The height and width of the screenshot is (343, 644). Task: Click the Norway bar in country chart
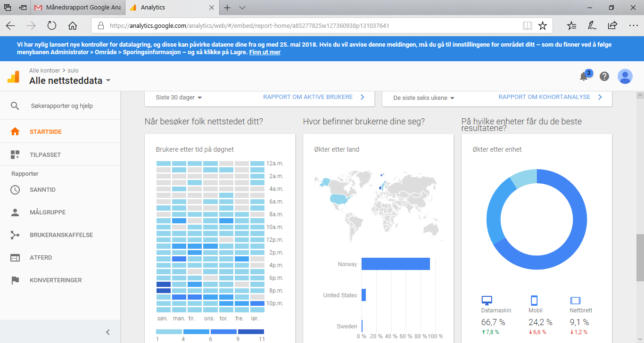point(396,264)
